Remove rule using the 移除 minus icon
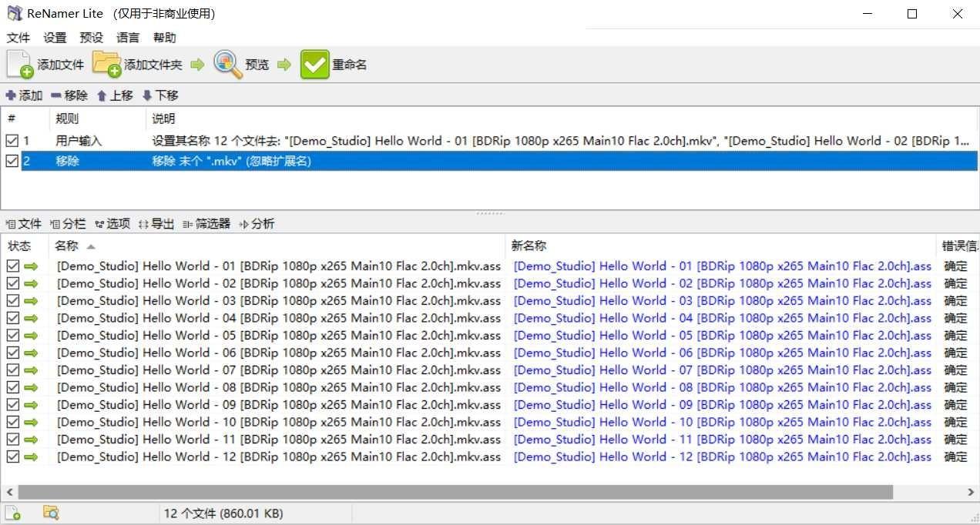 click(x=55, y=95)
